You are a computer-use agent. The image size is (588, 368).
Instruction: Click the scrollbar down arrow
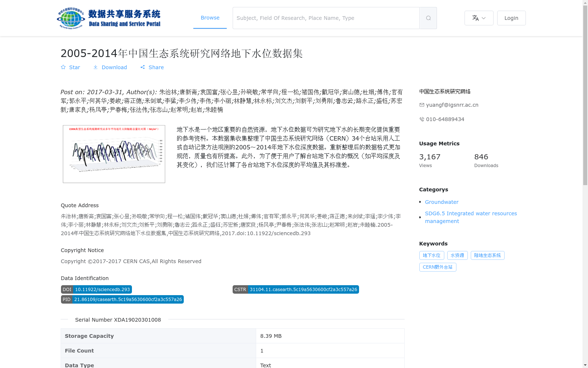[x=585, y=365]
